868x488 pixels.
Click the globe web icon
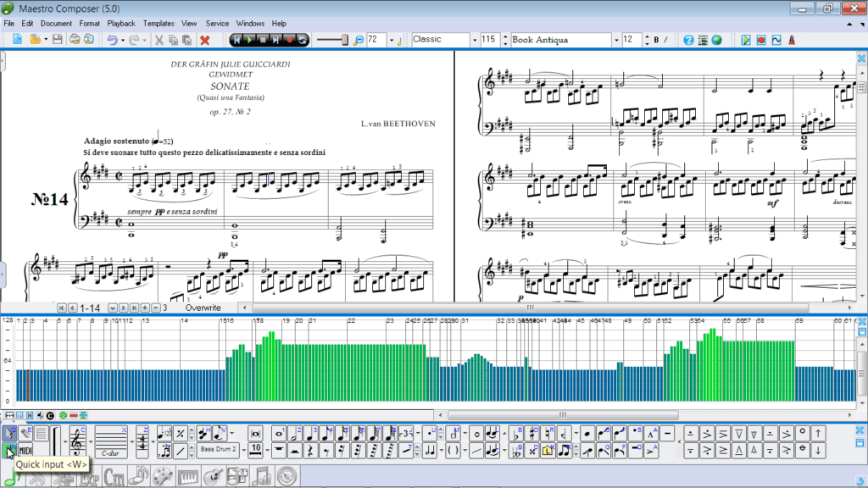(717, 40)
